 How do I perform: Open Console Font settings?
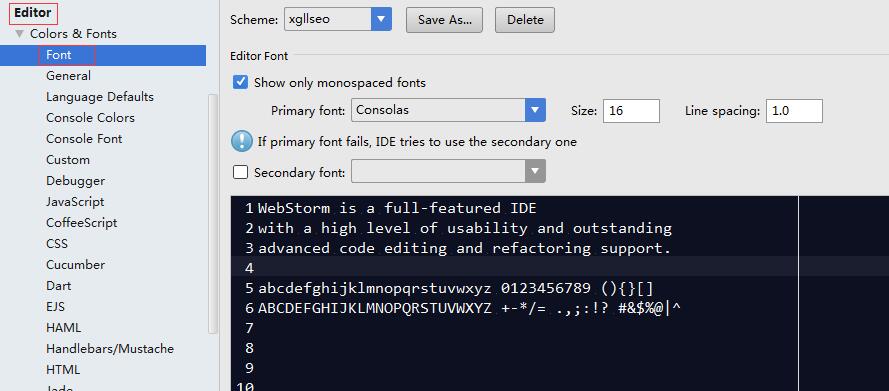click(84, 139)
